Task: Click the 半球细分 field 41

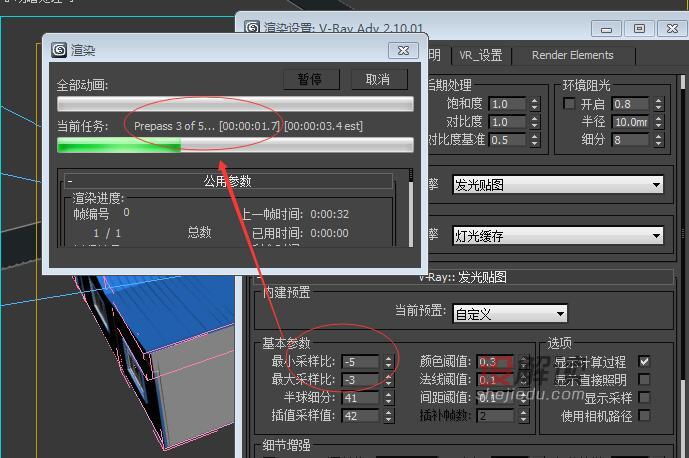Action: (361, 398)
